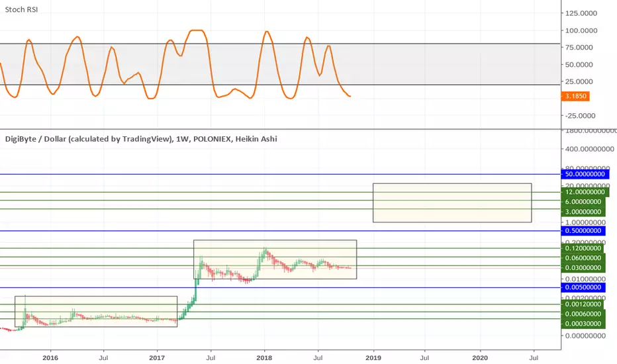Image resolution: width=617 pixels, height=364 pixels.
Task: Click the 125.0000 Stoch RSI scale value
Action: point(581,13)
